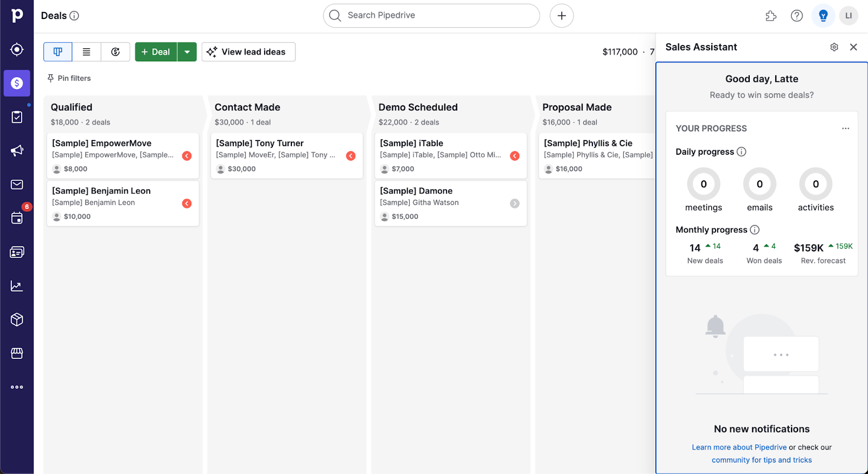868x474 pixels.
Task: Open [Sample] Benjamin Leon deal title
Action: (101, 191)
